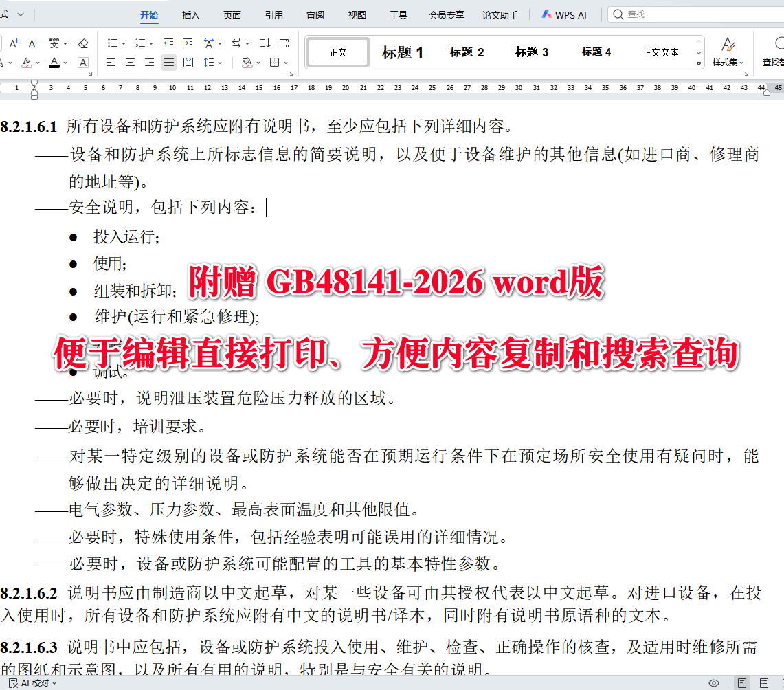Apply the 标题 4 style

click(596, 52)
